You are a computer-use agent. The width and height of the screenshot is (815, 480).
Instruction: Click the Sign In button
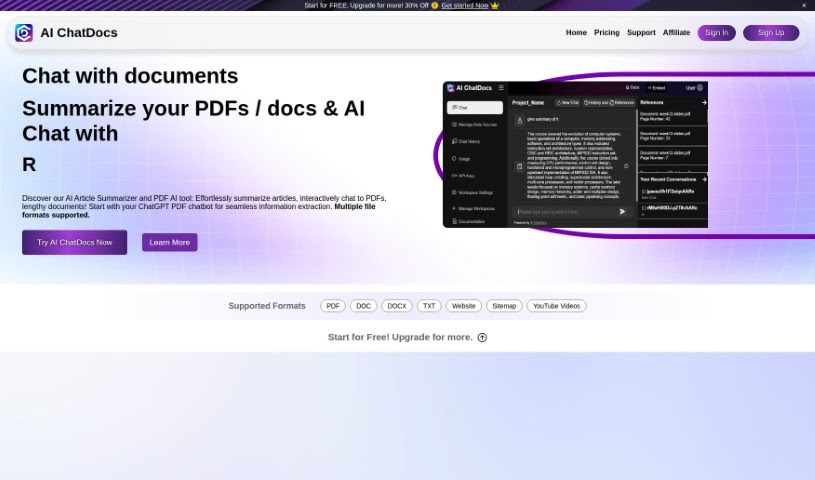click(x=716, y=33)
